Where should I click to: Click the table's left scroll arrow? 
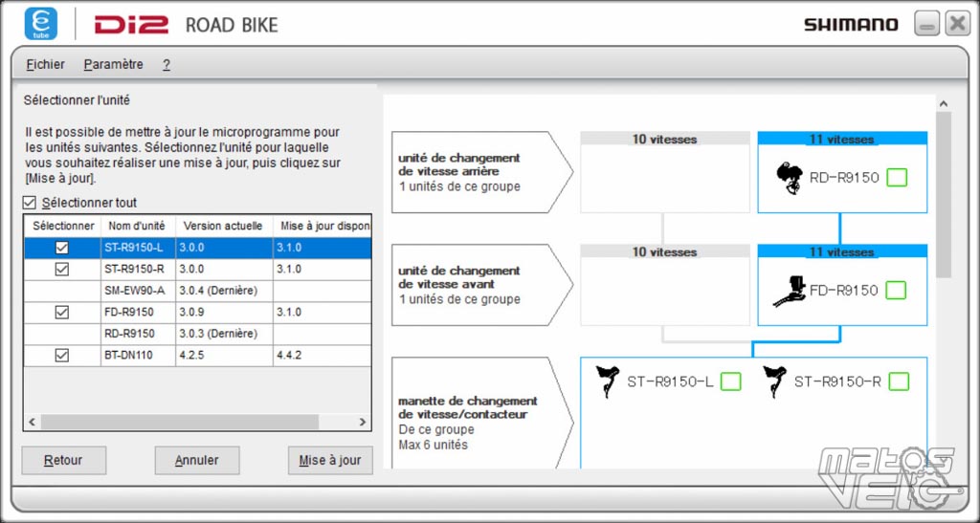pos(33,422)
